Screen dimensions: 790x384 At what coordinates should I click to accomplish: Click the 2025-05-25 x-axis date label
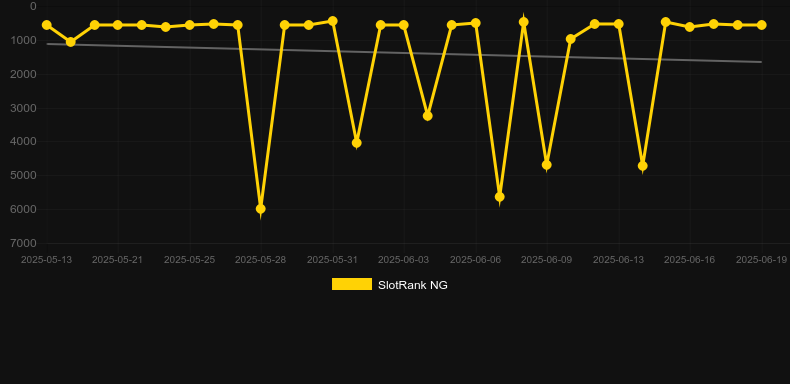point(189,260)
